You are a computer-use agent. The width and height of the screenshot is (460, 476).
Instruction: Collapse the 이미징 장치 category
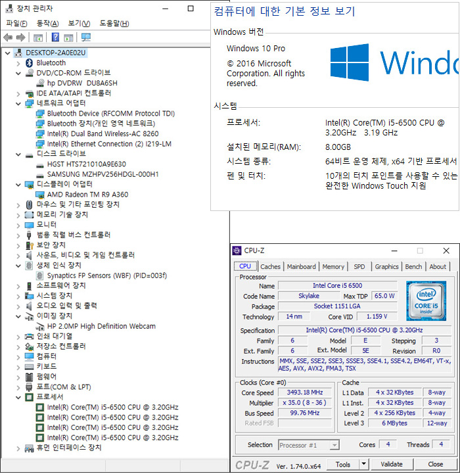[x=18, y=316]
